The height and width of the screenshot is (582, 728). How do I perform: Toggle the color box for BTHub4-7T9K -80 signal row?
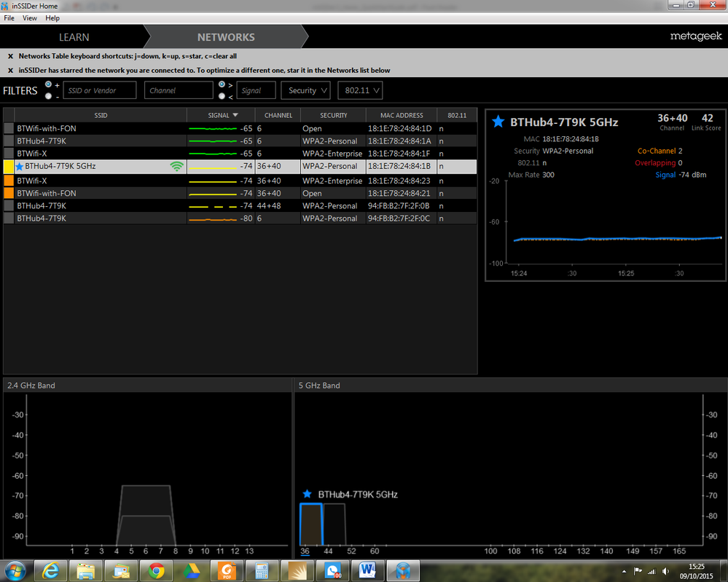pos(9,218)
